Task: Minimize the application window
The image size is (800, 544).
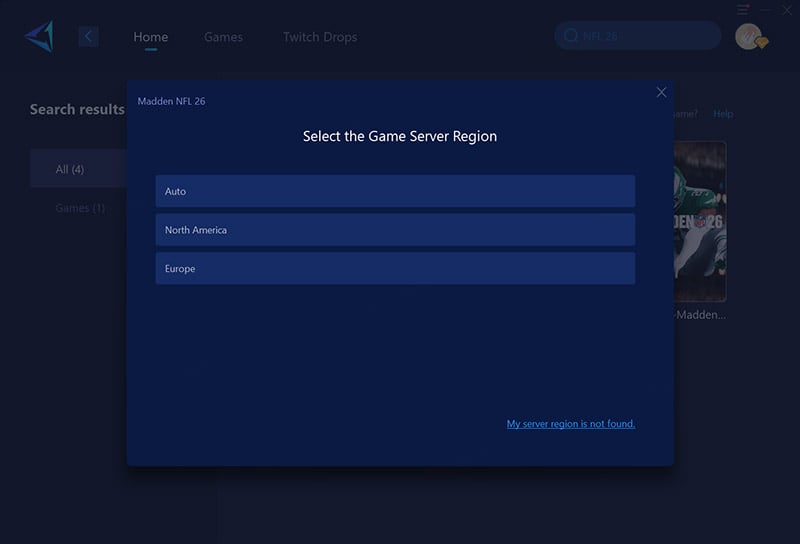Action: [x=765, y=10]
